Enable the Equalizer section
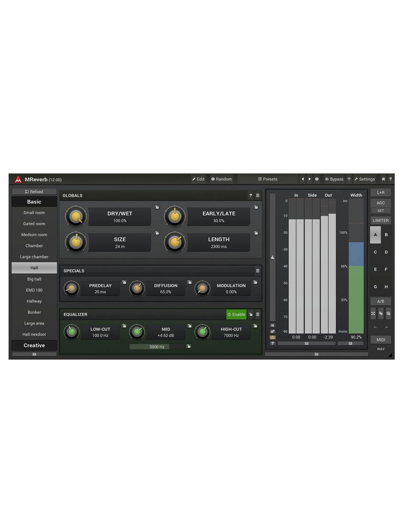The image size is (403, 532). [x=236, y=314]
